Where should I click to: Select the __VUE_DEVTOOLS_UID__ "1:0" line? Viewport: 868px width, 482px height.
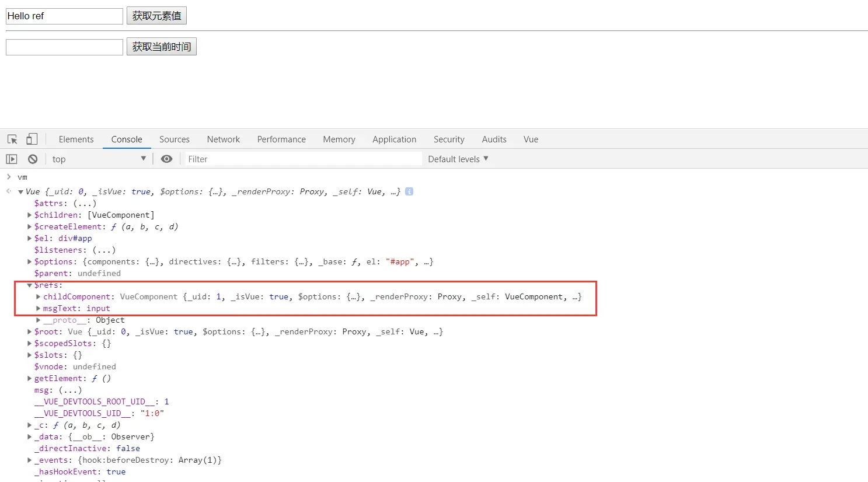point(99,413)
